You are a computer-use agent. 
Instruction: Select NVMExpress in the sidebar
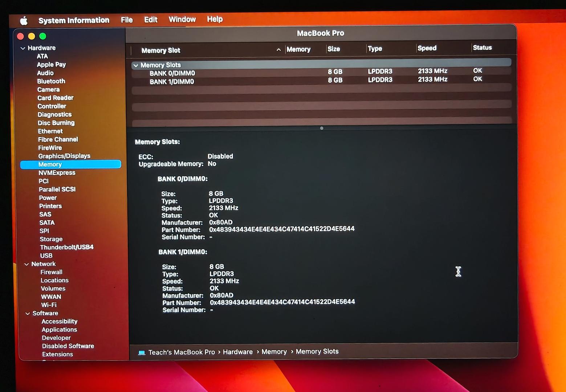57,173
